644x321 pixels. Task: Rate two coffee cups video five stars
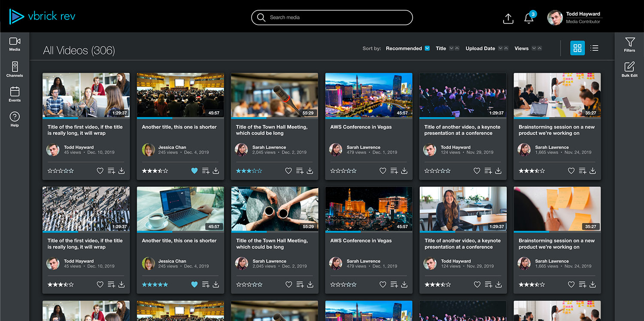tap(260, 284)
